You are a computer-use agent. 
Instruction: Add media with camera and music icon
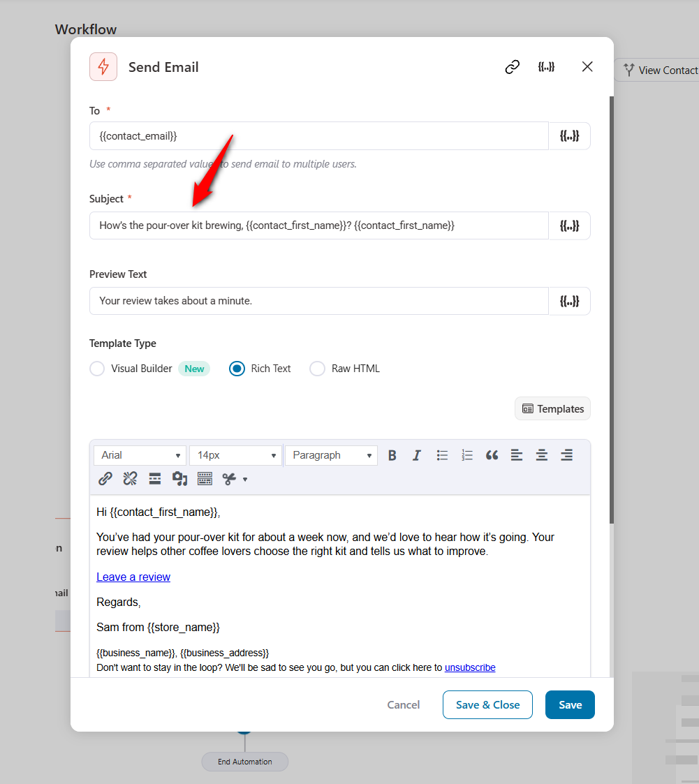pyautogui.click(x=179, y=478)
